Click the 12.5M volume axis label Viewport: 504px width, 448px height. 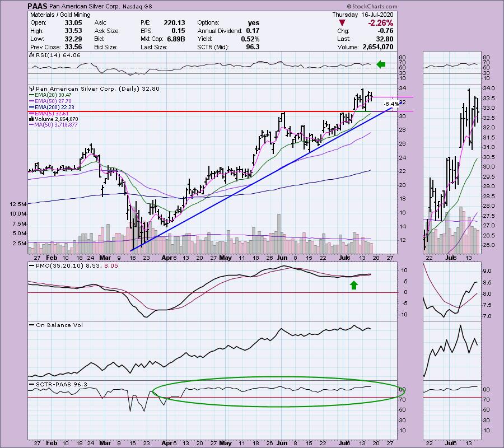pyautogui.click(x=18, y=204)
